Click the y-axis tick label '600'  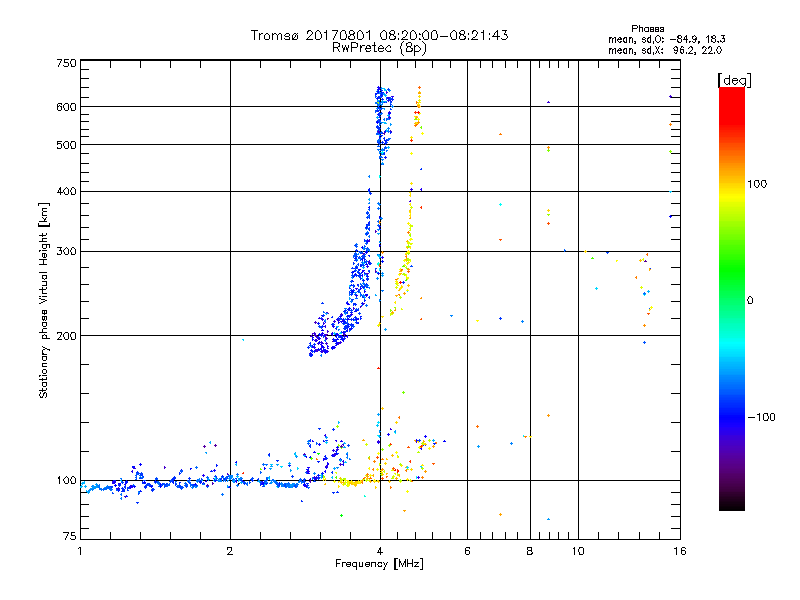point(66,107)
